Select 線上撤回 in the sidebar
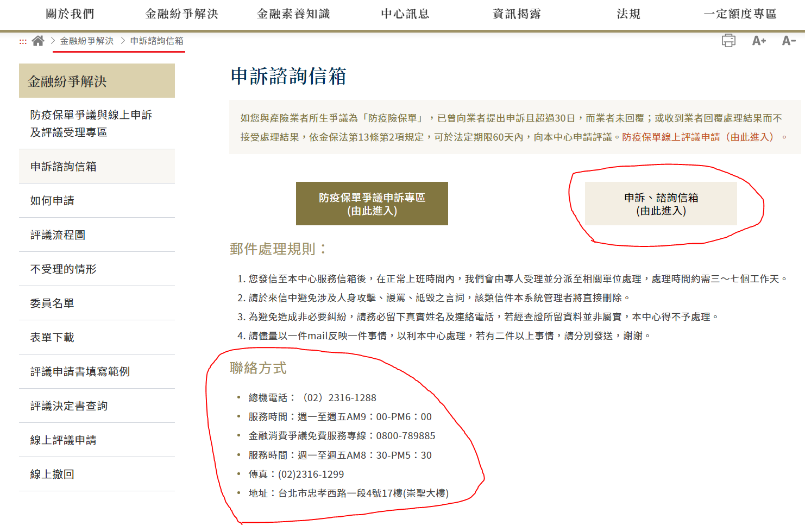 point(52,474)
